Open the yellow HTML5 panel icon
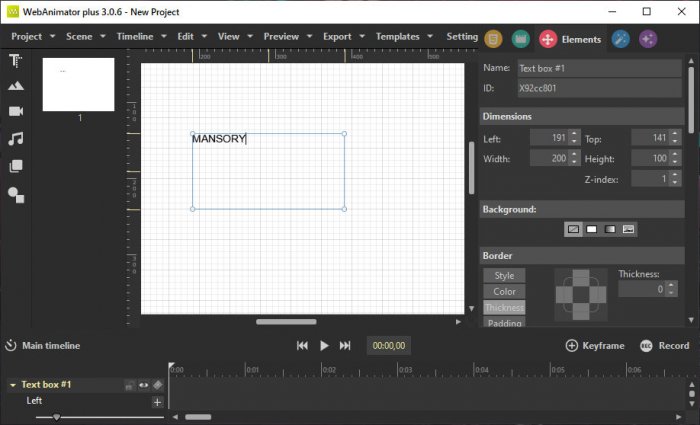This screenshot has width=700, height=425. click(x=493, y=39)
